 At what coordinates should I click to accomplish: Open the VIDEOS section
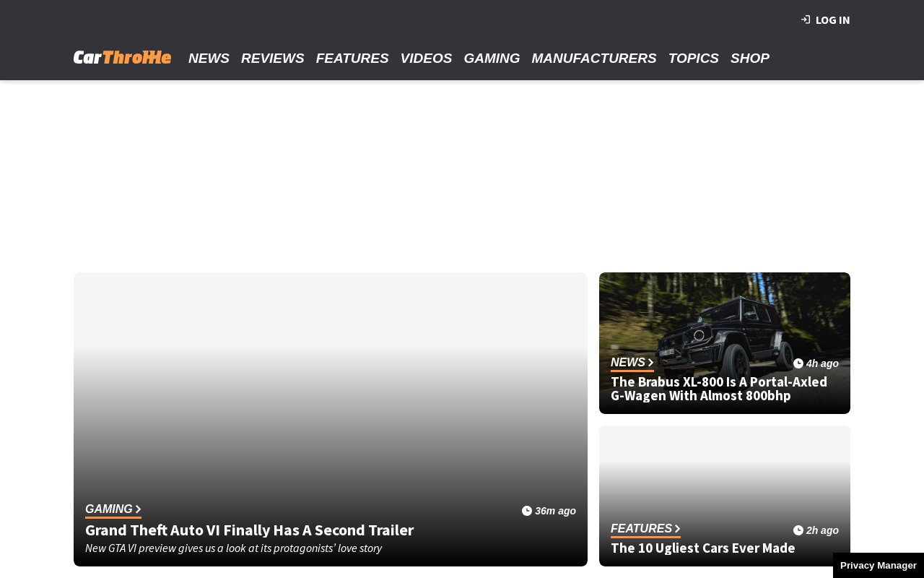coord(426,59)
